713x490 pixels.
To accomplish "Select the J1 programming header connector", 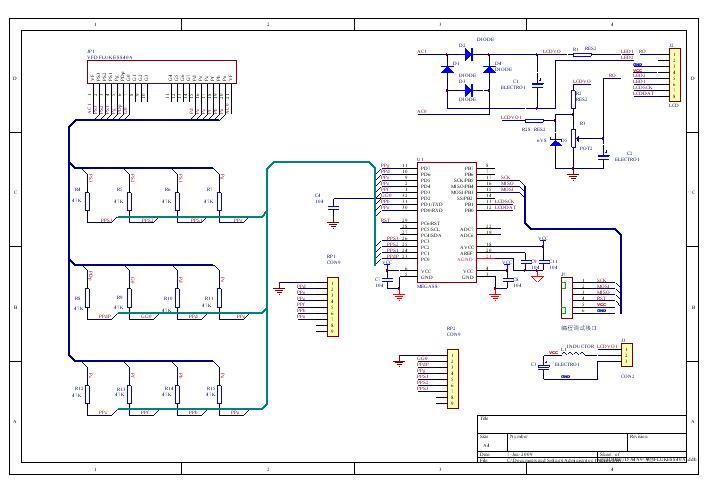I will click(566, 298).
